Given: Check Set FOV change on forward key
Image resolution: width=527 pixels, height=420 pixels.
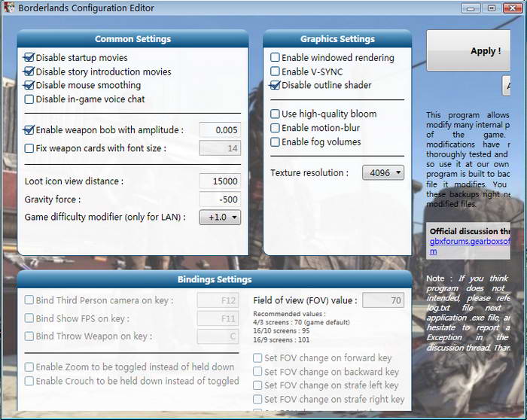Looking at the screenshot, I should 257,358.
